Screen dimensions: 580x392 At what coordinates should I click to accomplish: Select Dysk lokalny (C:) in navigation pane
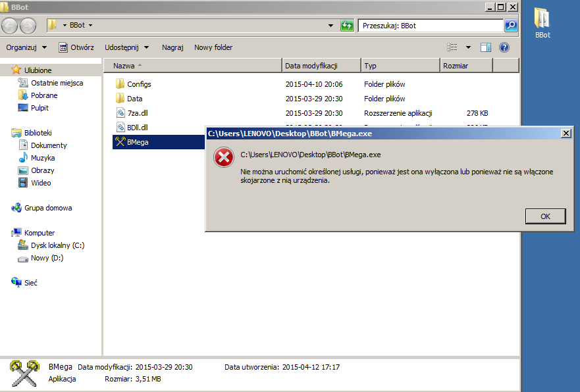coord(57,245)
